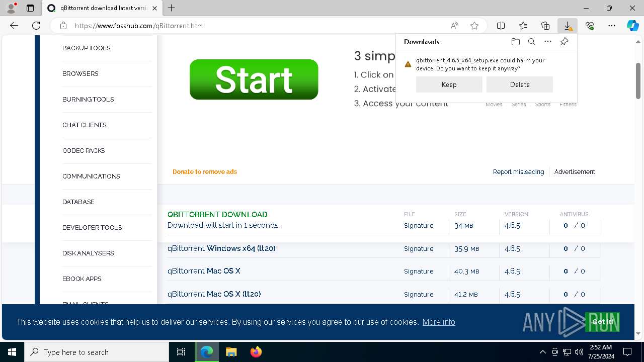This screenshot has width=644, height=362.
Task: Reload the page with Refresh icon
Action: pyautogui.click(x=36, y=26)
